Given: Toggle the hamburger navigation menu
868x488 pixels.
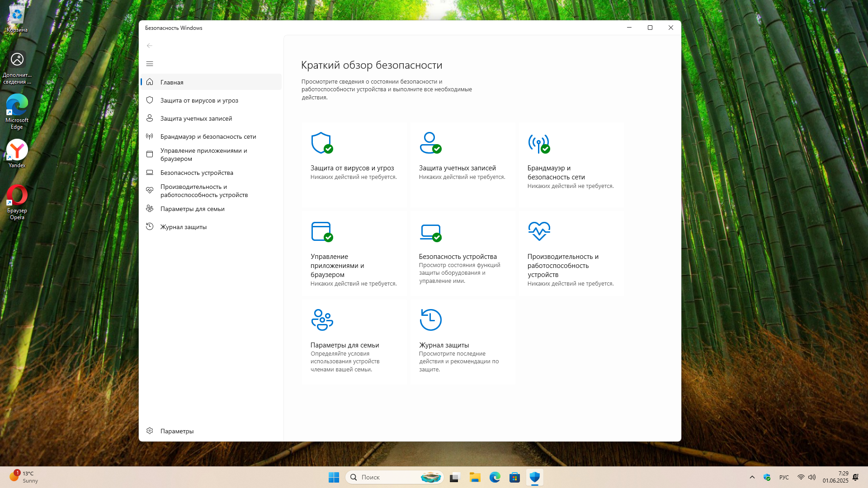Looking at the screenshot, I should pyautogui.click(x=150, y=64).
